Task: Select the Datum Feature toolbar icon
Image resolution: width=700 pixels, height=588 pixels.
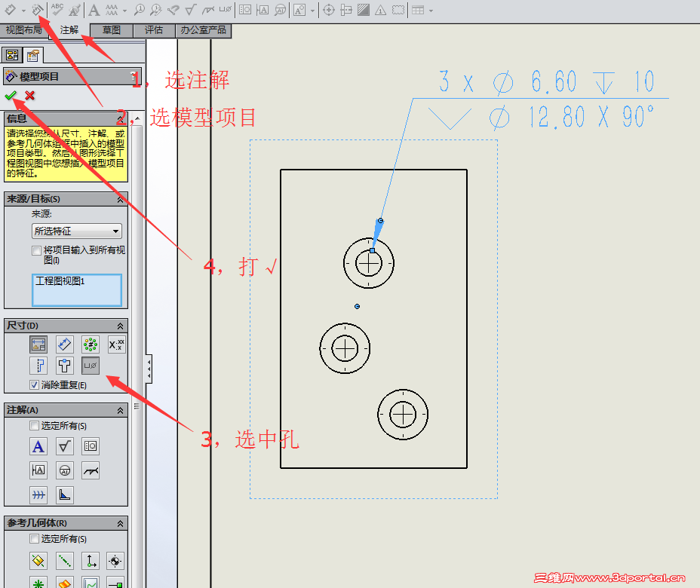Action: click(262, 10)
